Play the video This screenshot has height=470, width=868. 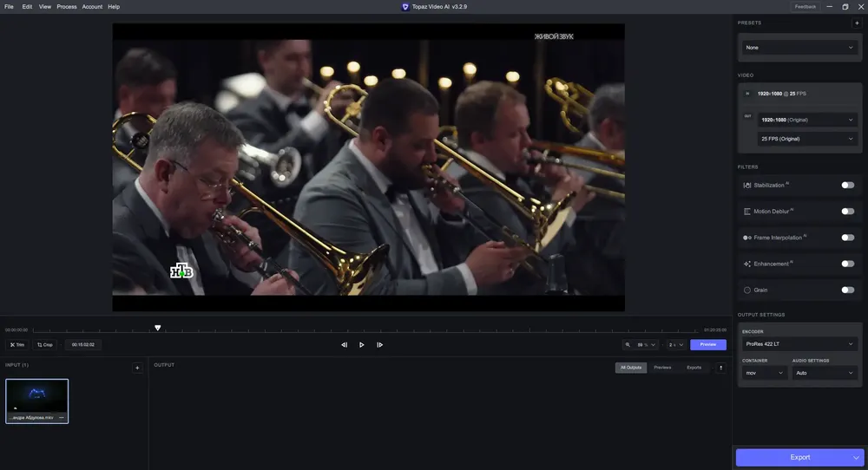361,344
